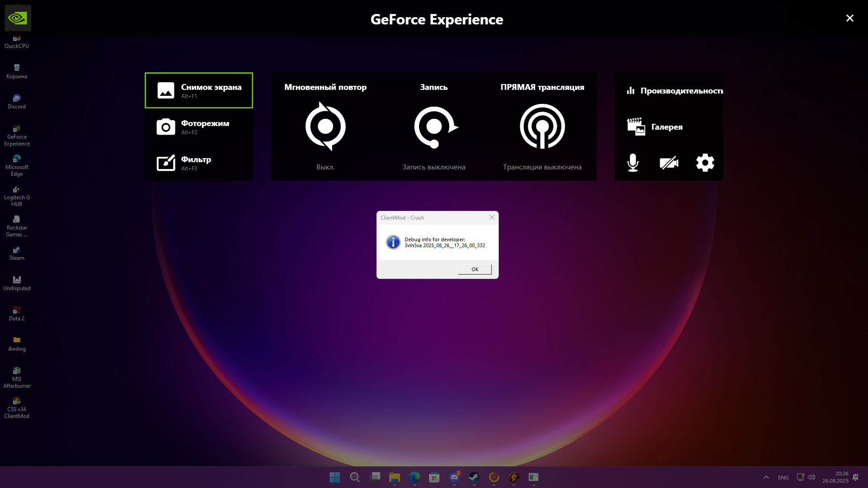Close the ClientMod Crash dialog
This screenshot has height=488, width=868.
492,217
